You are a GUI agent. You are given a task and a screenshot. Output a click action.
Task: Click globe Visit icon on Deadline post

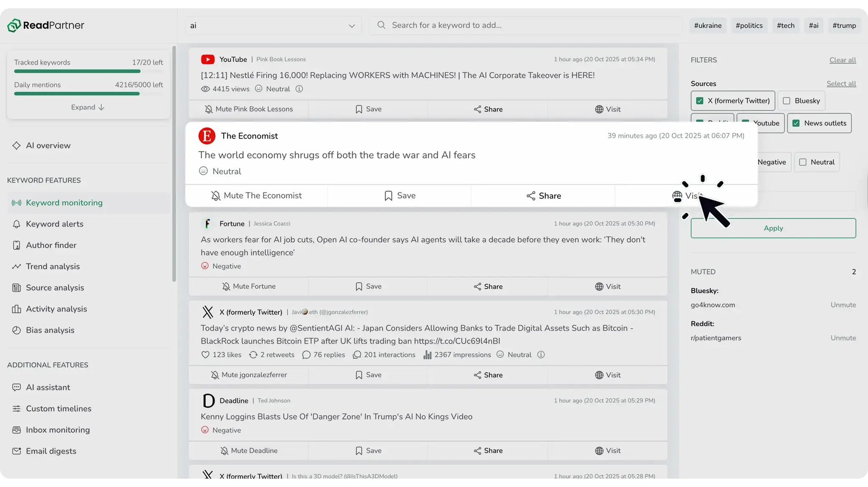pos(599,451)
